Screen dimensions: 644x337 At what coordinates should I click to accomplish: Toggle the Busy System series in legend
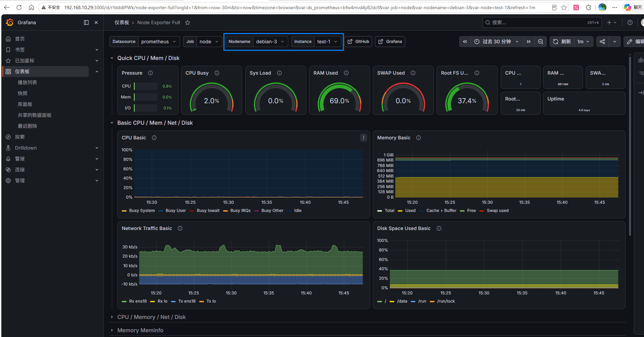(x=142, y=211)
